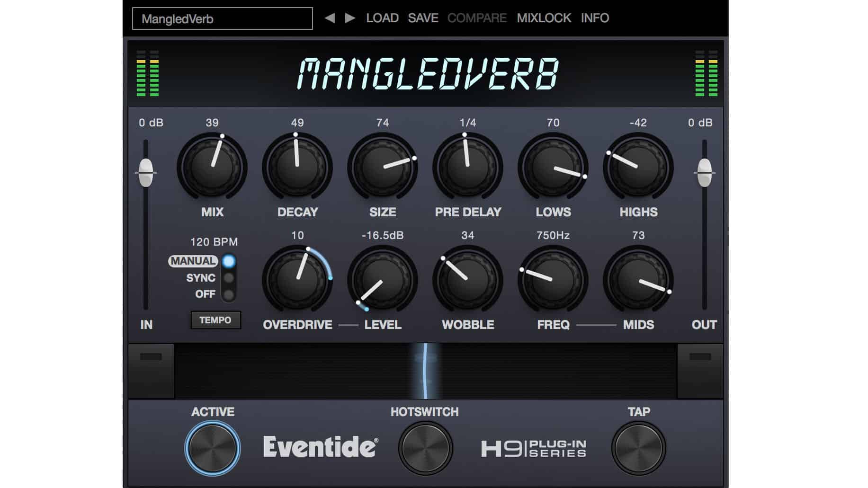The width and height of the screenshot is (868, 488).
Task: Click the ribbon strip glowing marker
Action: [x=425, y=371]
